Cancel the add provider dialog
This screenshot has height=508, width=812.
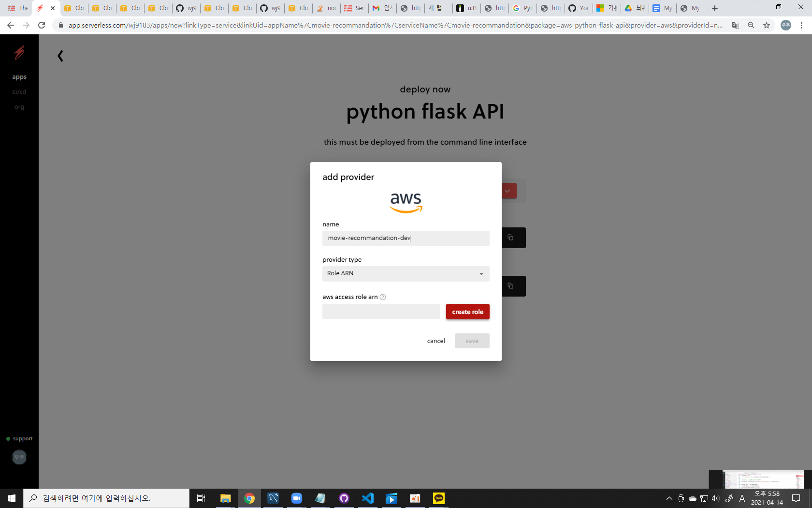click(436, 341)
